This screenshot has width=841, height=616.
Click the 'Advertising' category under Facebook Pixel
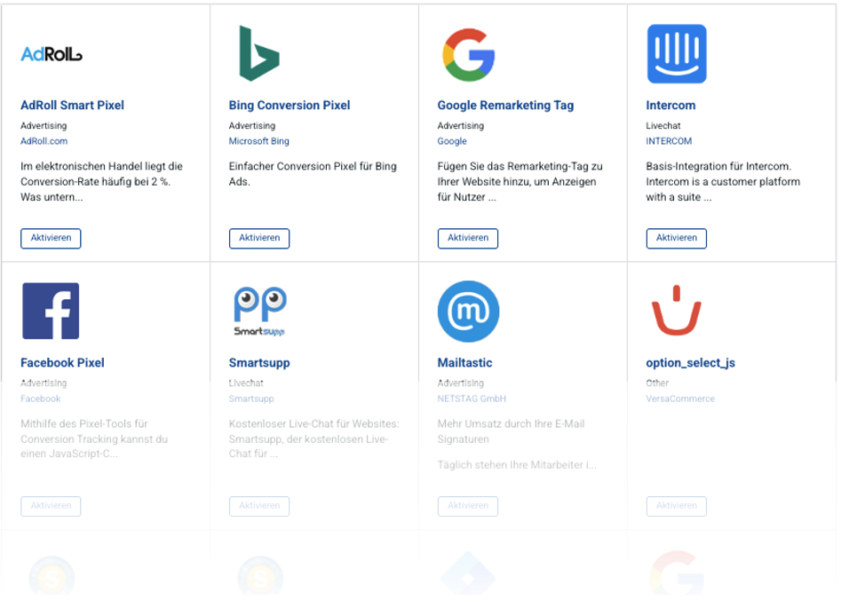pyautogui.click(x=44, y=383)
